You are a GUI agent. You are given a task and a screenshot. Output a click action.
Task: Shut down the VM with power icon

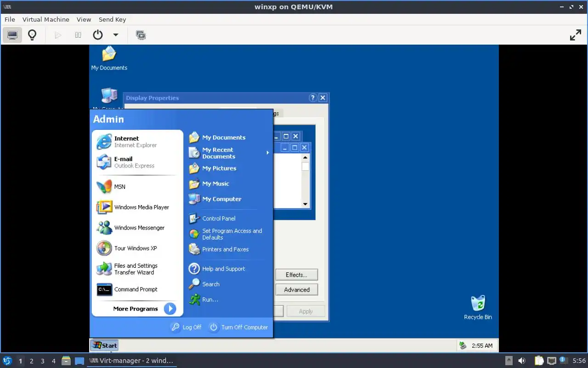[x=98, y=35]
